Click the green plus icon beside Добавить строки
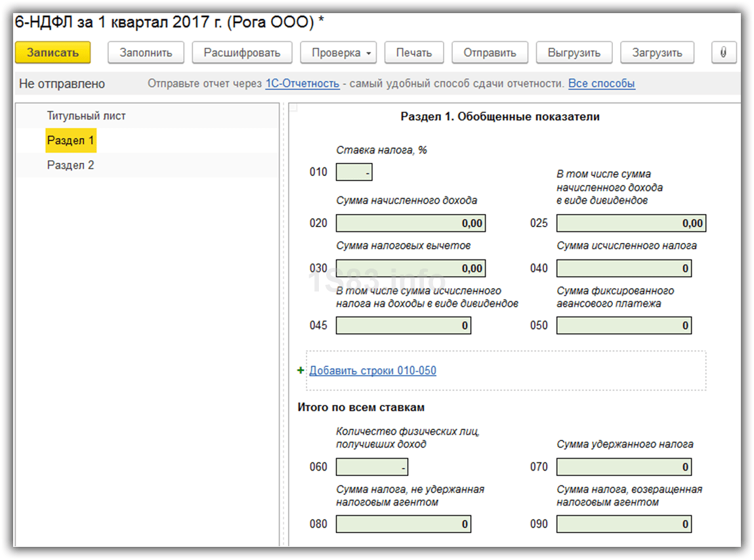 (x=301, y=370)
